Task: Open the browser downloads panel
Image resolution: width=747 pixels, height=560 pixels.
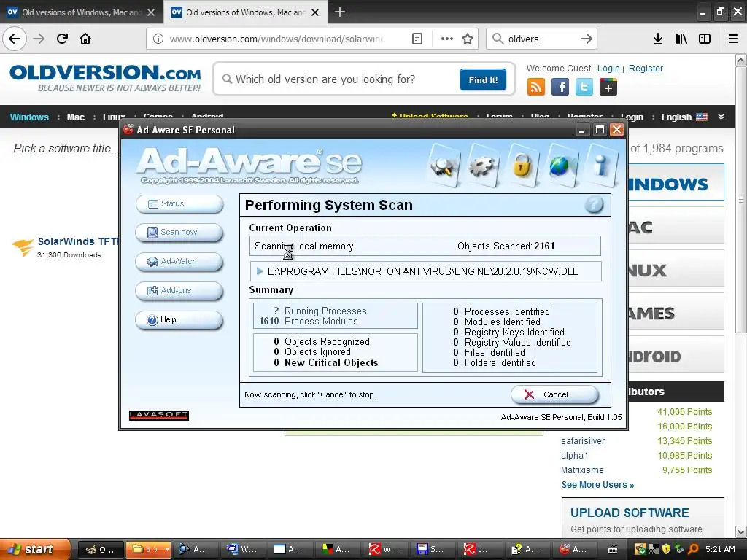Action: [x=658, y=39]
